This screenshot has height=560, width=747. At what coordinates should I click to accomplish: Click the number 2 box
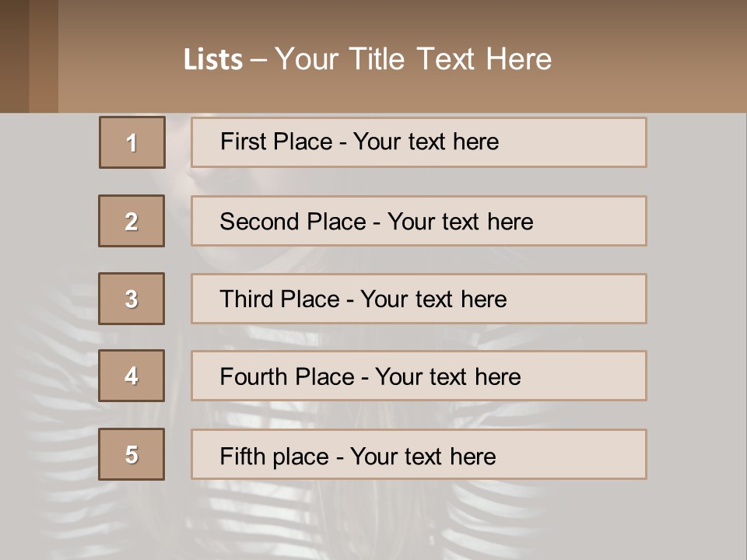point(132,221)
